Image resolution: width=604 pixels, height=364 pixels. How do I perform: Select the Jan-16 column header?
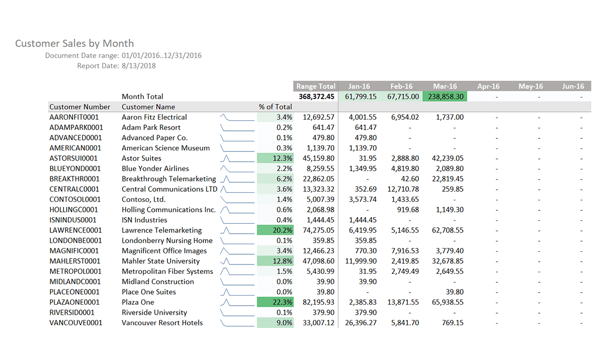click(x=360, y=86)
